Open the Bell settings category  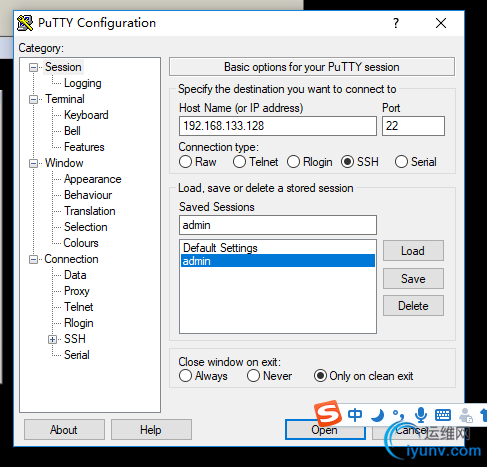pyautogui.click(x=72, y=131)
